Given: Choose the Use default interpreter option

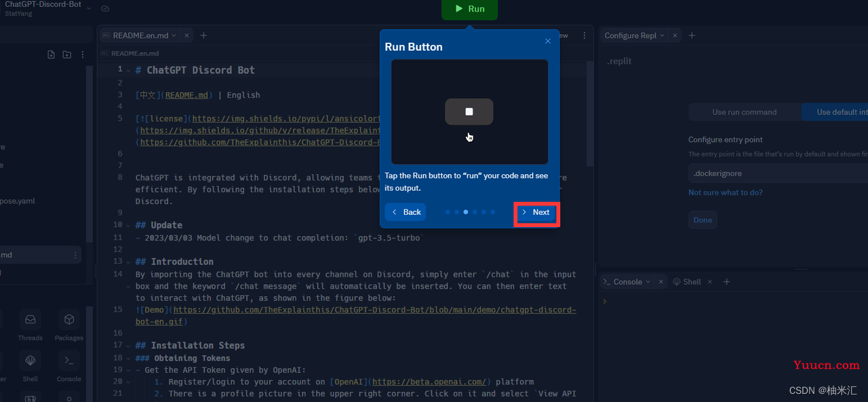Looking at the screenshot, I should (x=834, y=112).
